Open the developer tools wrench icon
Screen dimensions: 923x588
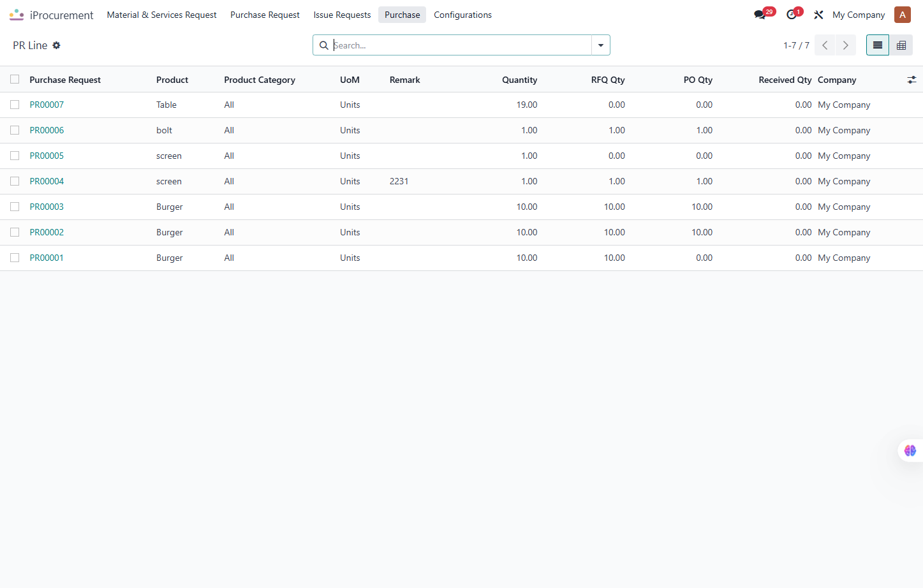(818, 15)
